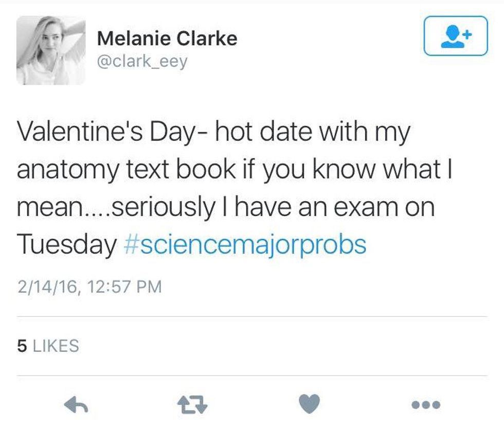Open the #sciencemajorprobs hashtag
504x428 pixels.
click(x=245, y=244)
